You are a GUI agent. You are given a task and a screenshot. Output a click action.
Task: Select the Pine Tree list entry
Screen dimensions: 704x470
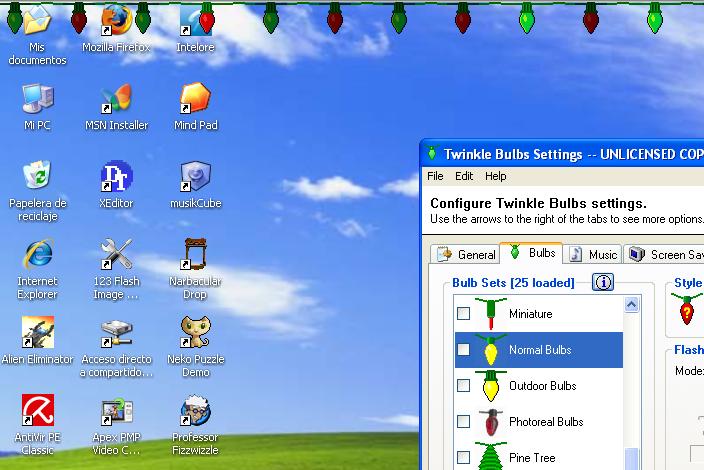pyautogui.click(x=539, y=455)
